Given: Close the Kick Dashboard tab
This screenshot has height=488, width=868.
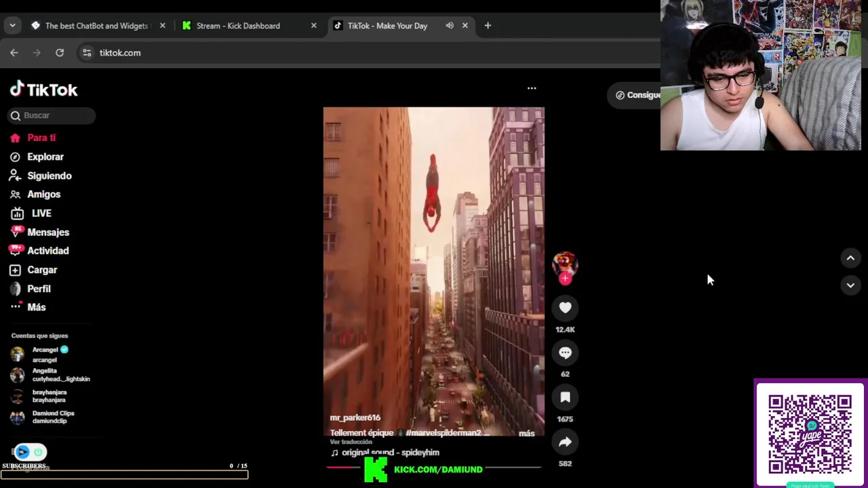Looking at the screenshot, I should click(x=313, y=26).
